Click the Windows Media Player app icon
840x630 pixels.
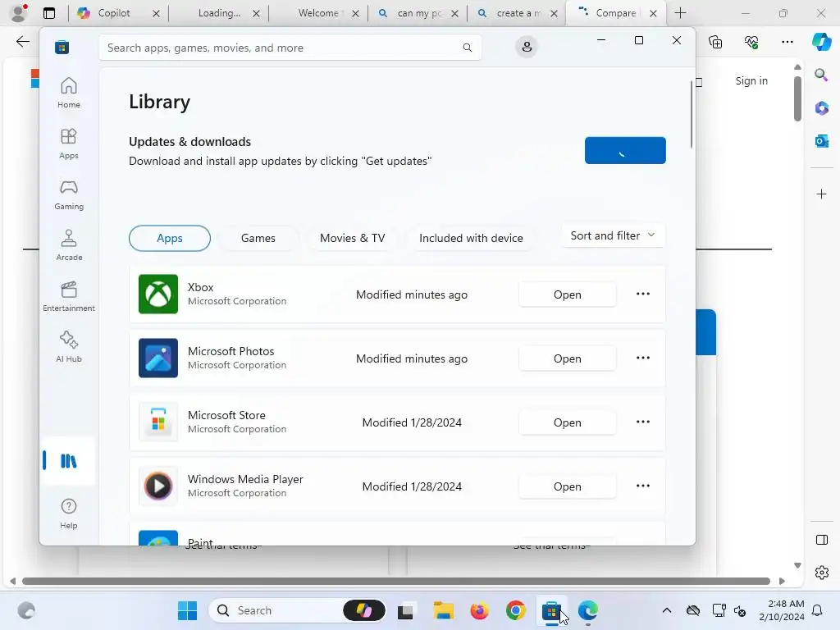tap(158, 486)
